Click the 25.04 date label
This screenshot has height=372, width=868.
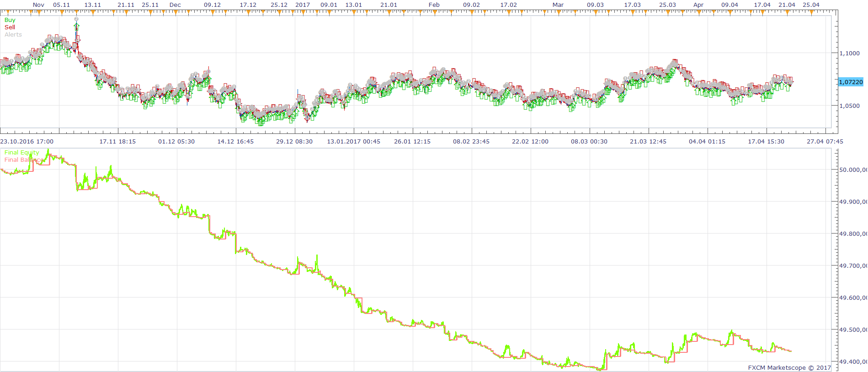pos(811,5)
